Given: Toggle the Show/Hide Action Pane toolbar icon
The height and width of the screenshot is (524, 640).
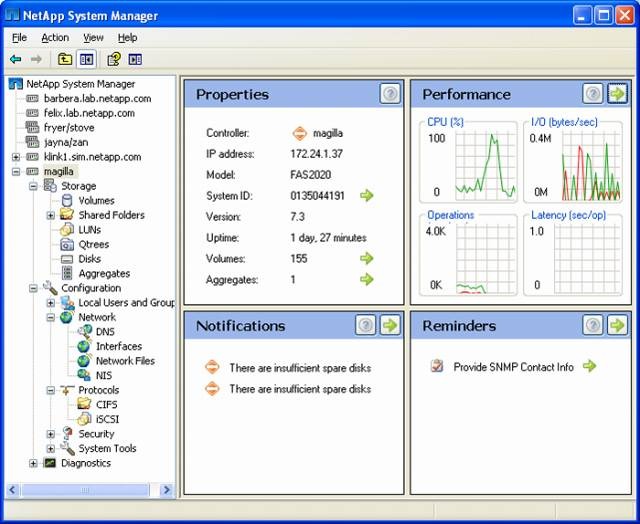Looking at the screenshot, I should click(135, 60).
